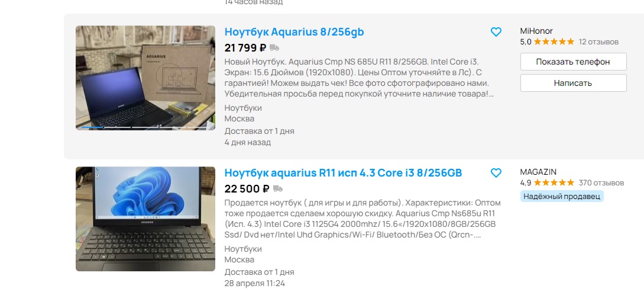The height and width of the screenshot is (295, 644).
Task: Open MAGAZIN seller profile
Action: coord(538,172)
